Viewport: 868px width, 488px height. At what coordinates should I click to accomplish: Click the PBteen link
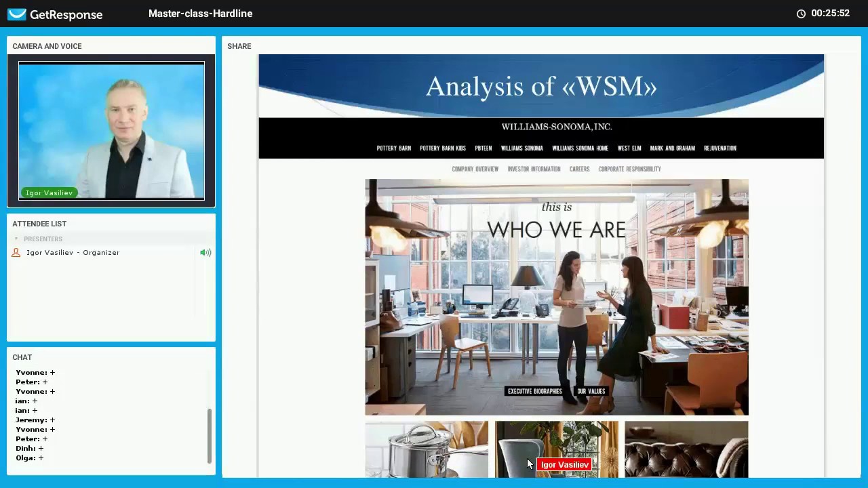tap(484, 148)
